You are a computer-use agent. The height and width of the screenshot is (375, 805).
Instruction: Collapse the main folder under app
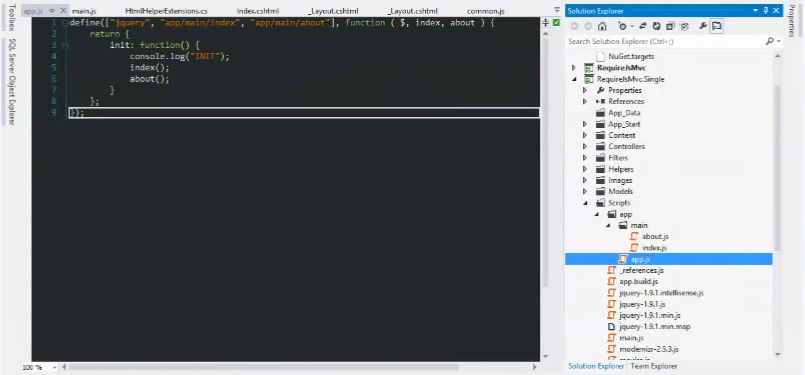(608, 226)
